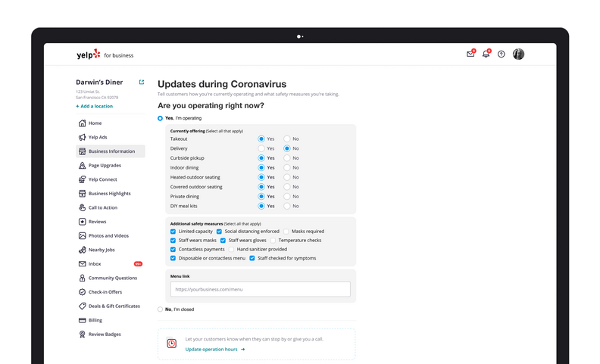Set Takeout to Yes
The image size is (600, 364).
(x=261, y=138)
